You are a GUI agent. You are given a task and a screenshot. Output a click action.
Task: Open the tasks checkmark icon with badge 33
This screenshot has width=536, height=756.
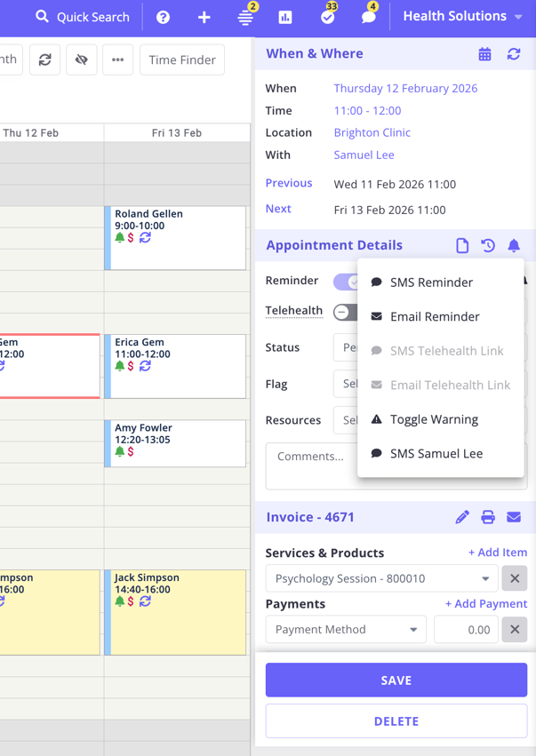pos(327,17)
